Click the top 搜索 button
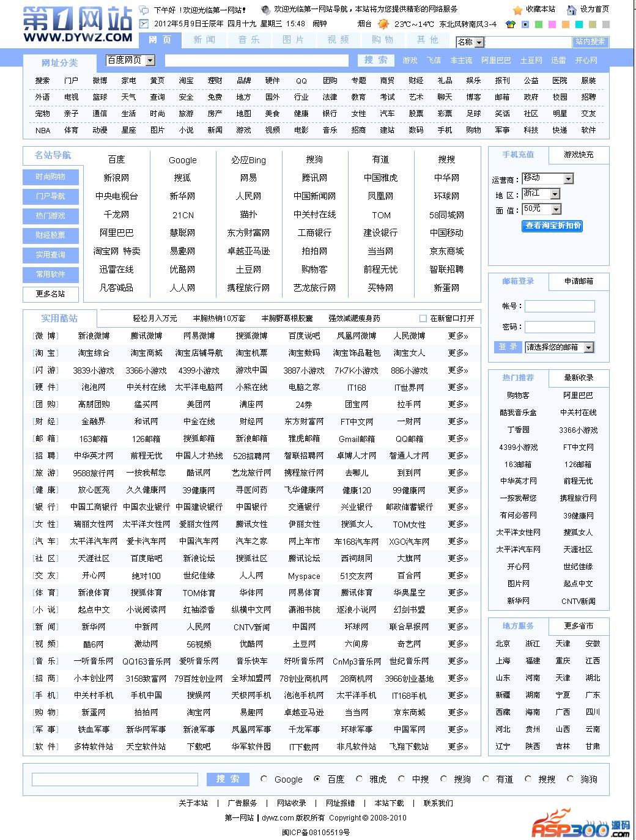Screen dimensions: 636x840 [x=376, y=60]
